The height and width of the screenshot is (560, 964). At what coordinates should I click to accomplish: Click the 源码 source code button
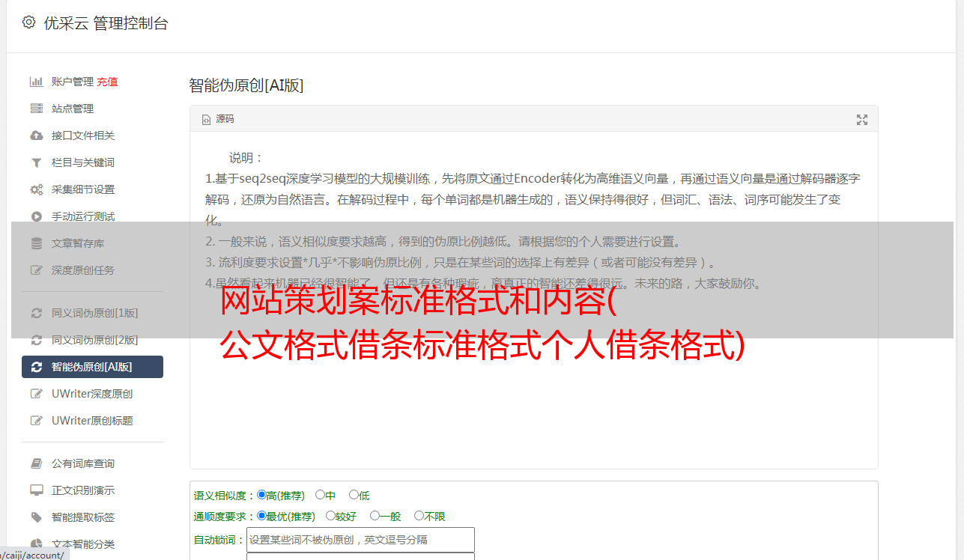[218, 119]
